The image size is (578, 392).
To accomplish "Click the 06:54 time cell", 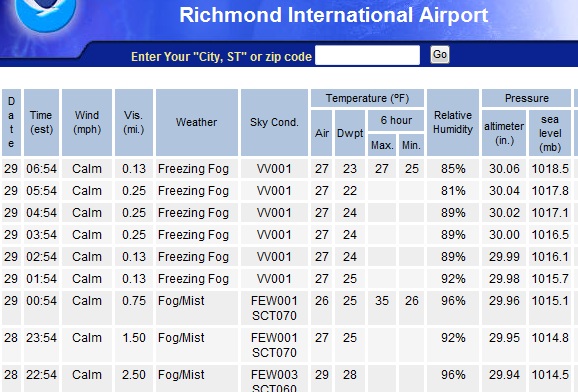I will (41, 169).
